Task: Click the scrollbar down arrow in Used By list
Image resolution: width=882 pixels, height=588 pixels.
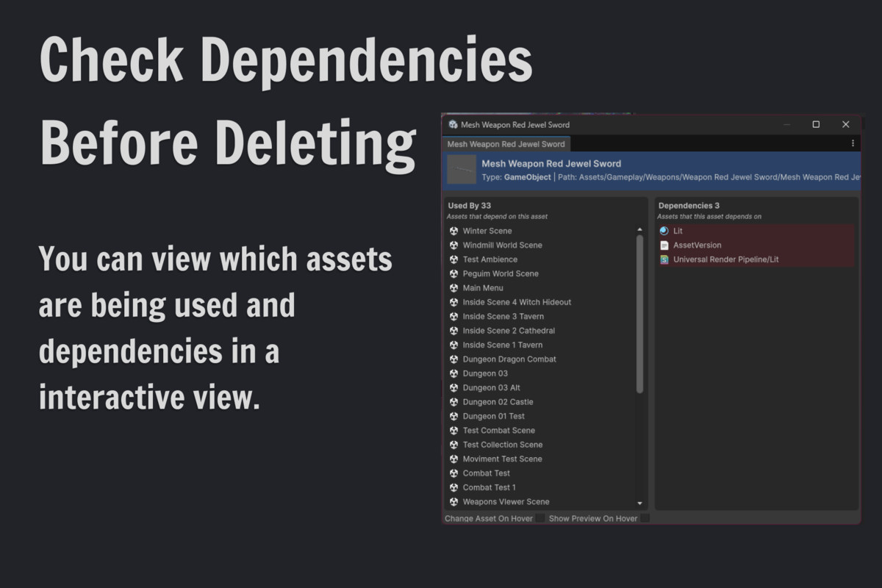Action: [639, 502]
